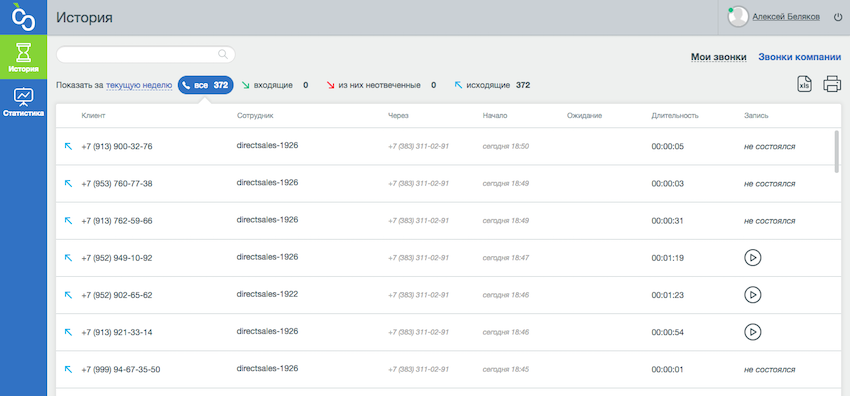Open the Статистика sidebar section
Viewport: 850px width, 396px height.
coord(23,102)
